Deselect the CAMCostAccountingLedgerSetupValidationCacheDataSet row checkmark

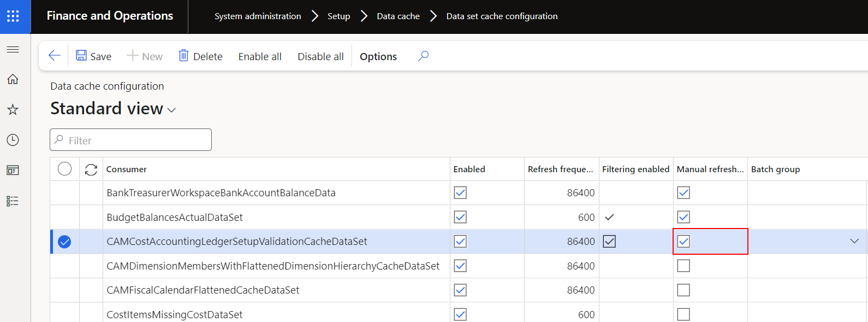tap(64, 241)
